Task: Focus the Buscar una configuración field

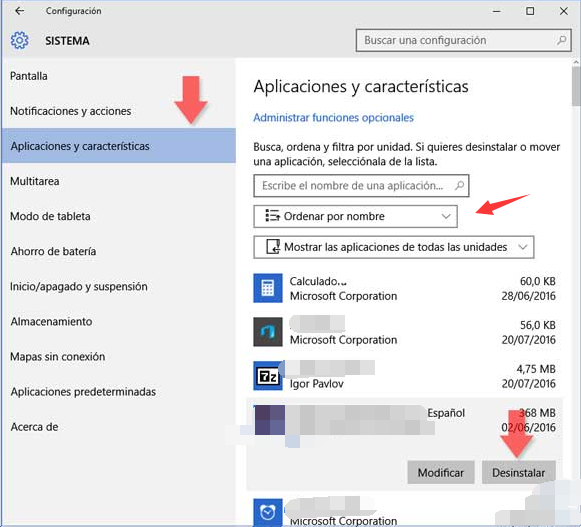Action: (x=464, y=40)
